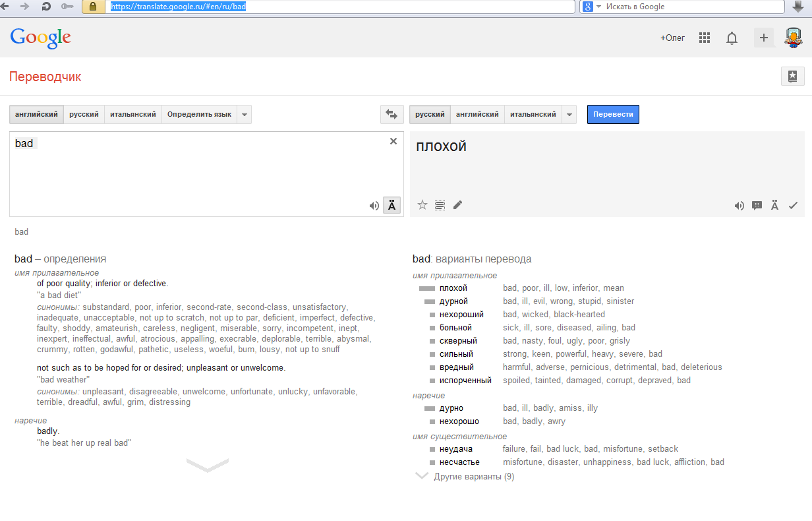Click the Переводчик title link
This screenshot has height=521, width=812.
[45, 77]
